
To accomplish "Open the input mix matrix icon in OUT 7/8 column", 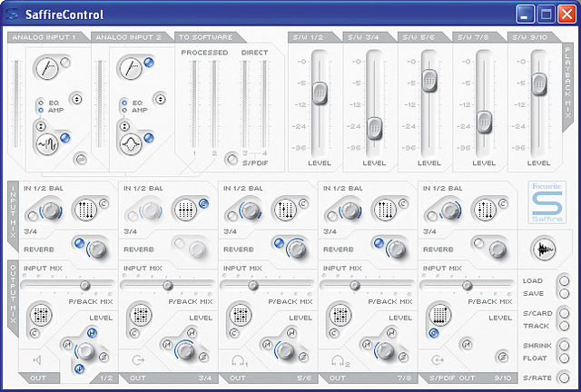I will coord(385,210).
